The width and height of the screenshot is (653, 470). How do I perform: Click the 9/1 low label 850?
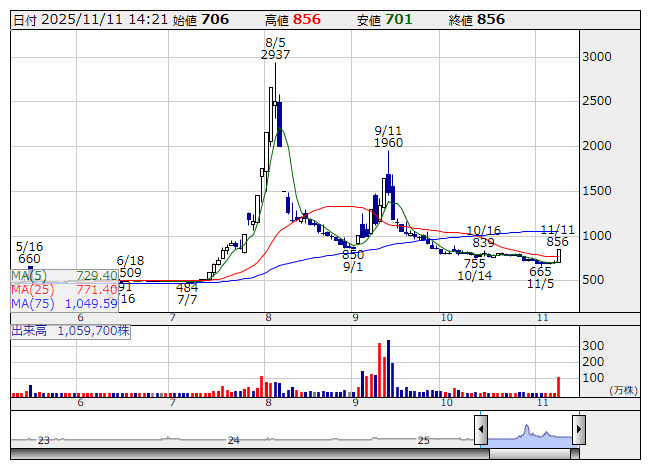click(352, 255)
